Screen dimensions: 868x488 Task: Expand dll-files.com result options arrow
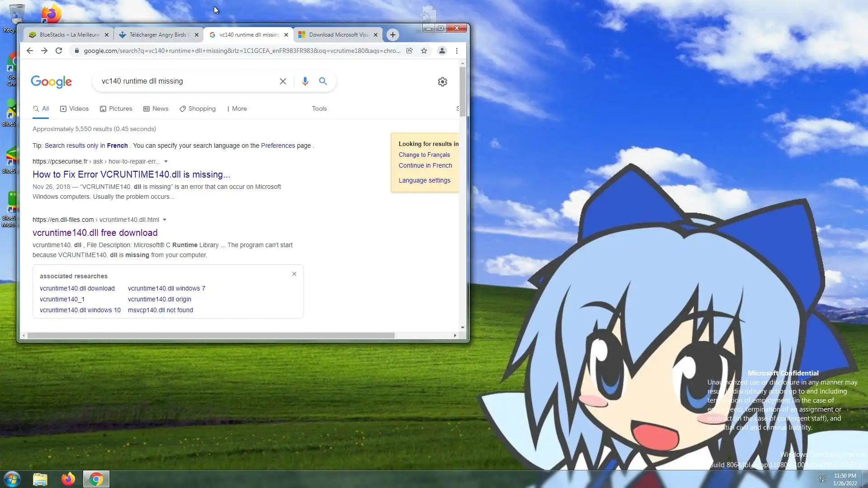tap(165, 220)
